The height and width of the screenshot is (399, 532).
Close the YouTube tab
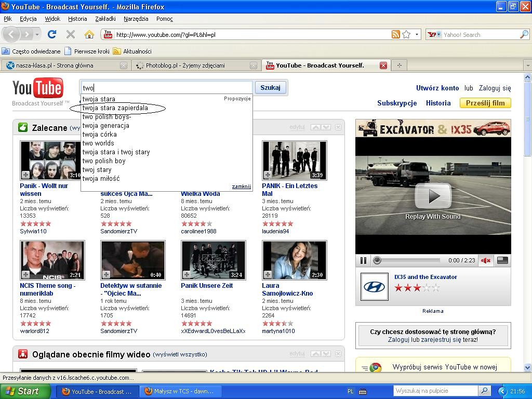[x=383, y=65]
